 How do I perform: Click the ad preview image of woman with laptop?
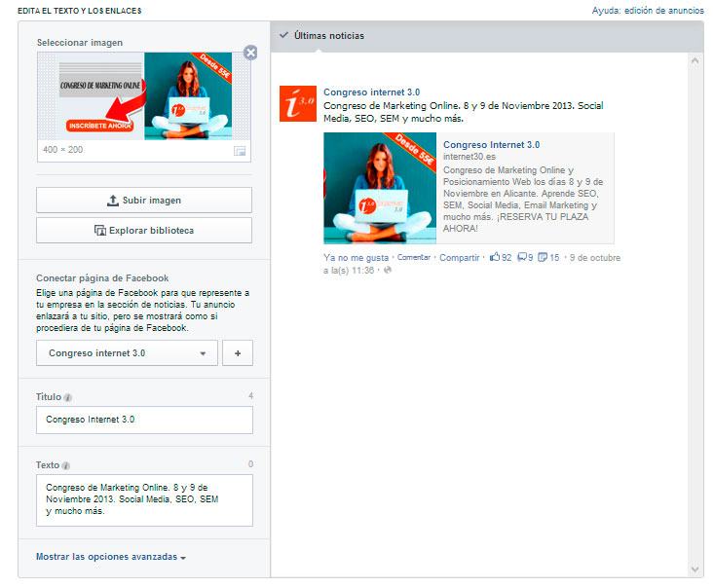pyautogui.click(x=380, y=188)
